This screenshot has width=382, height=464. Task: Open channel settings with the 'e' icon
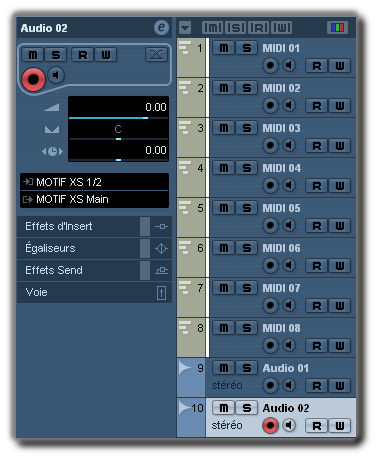(x=161, y=27)
